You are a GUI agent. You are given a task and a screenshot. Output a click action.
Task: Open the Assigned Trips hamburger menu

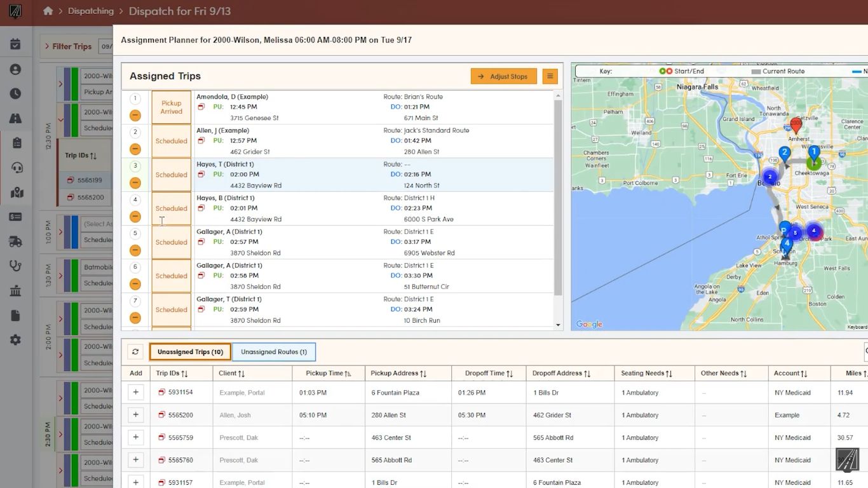pos(550,76)
